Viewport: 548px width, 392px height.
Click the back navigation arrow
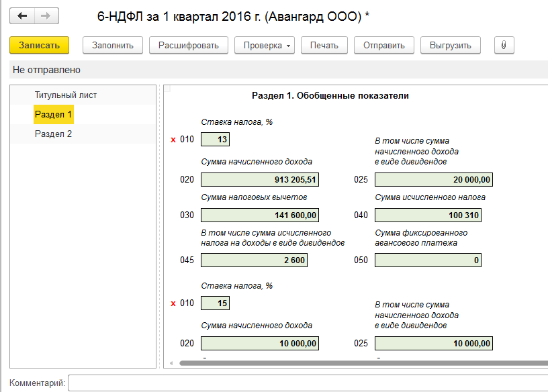point(22,15)
